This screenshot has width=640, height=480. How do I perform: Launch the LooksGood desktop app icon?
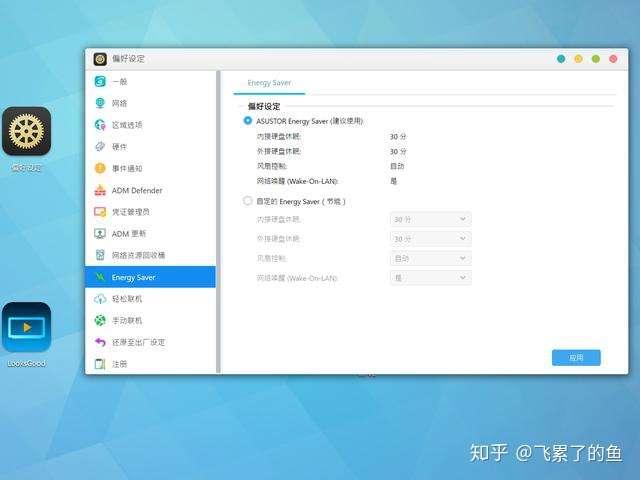point(27,327)
